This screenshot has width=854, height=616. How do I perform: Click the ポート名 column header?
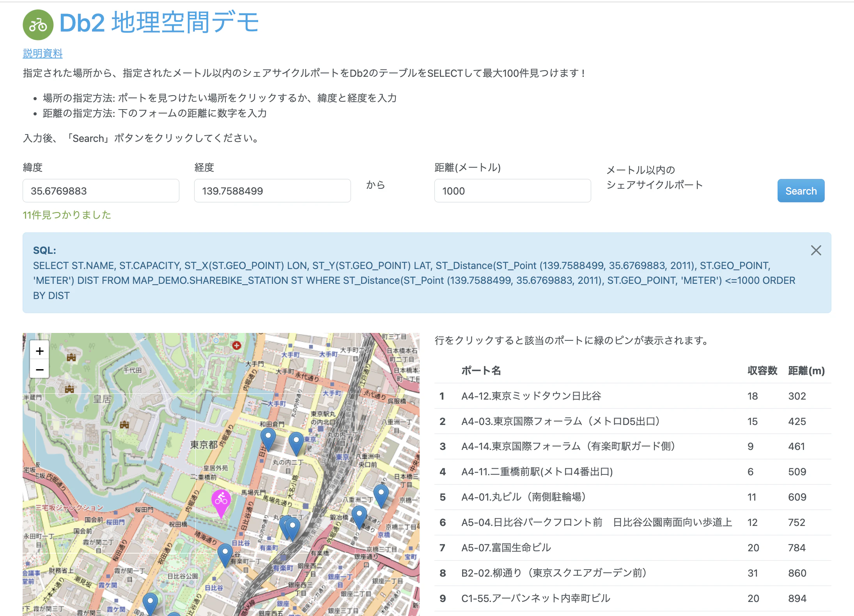click(x=481, y=371)
